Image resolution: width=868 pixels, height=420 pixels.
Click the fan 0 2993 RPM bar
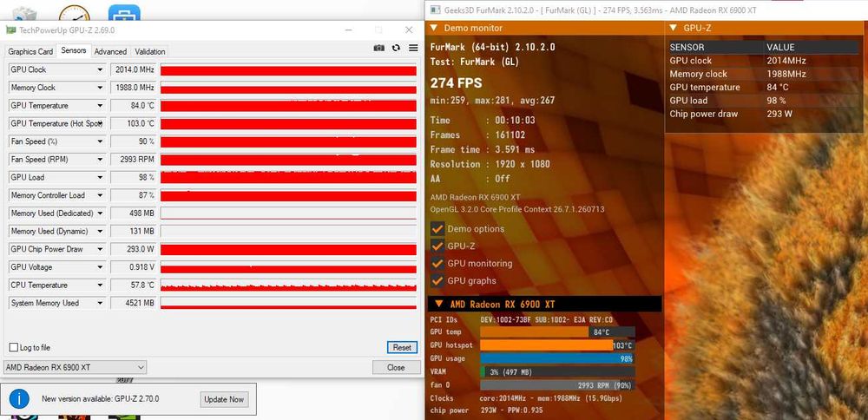557,385
